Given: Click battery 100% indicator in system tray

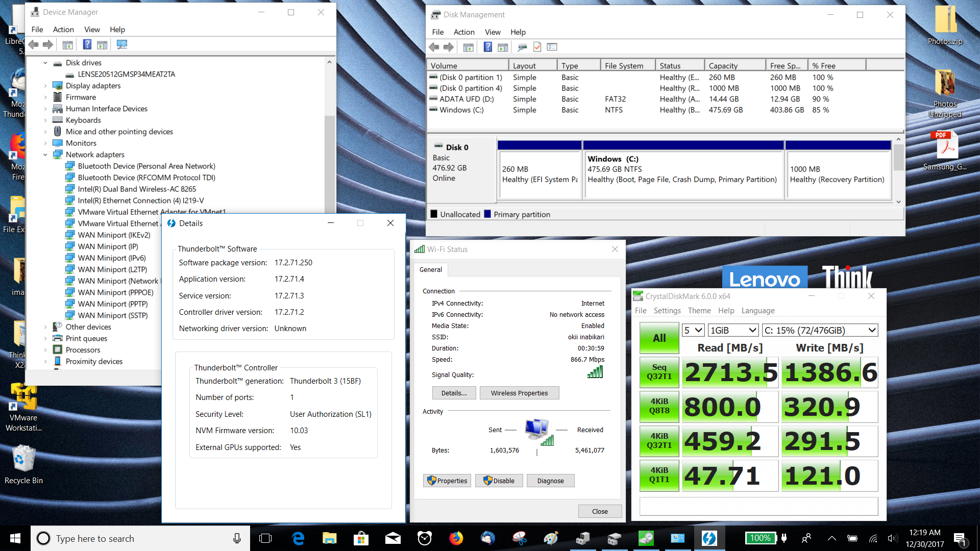Looking at the screenshot, I should pyautogui.click(x=761, y=538).
